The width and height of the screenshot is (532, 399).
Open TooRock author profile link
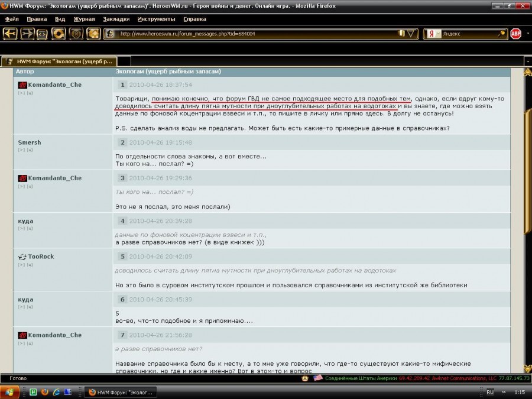point(41,257)
